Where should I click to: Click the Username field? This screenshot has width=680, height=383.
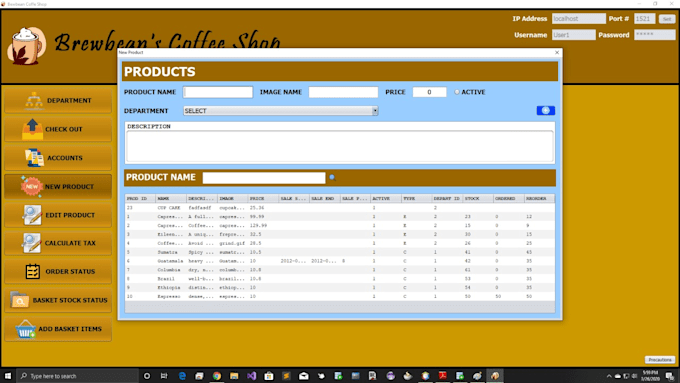pos(573,35)
